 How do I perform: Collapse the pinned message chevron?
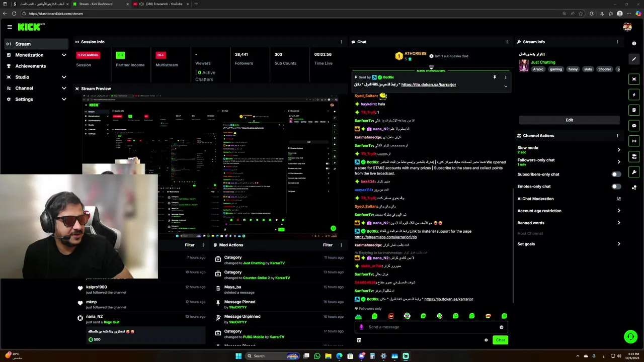(506, 86)
